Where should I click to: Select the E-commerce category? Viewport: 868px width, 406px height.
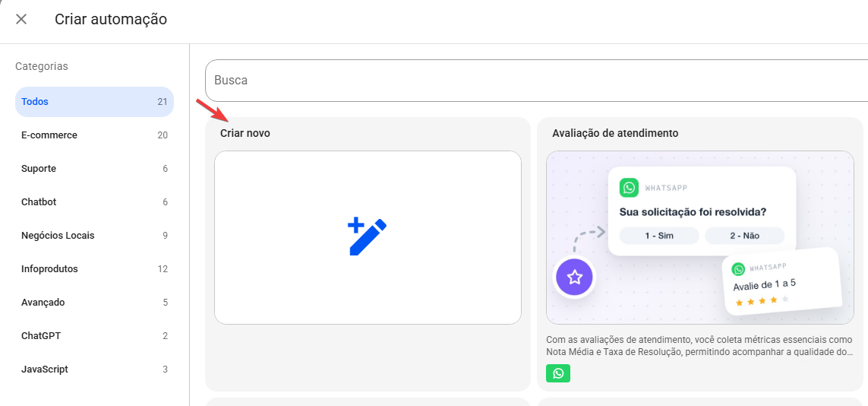pos(94,135)
